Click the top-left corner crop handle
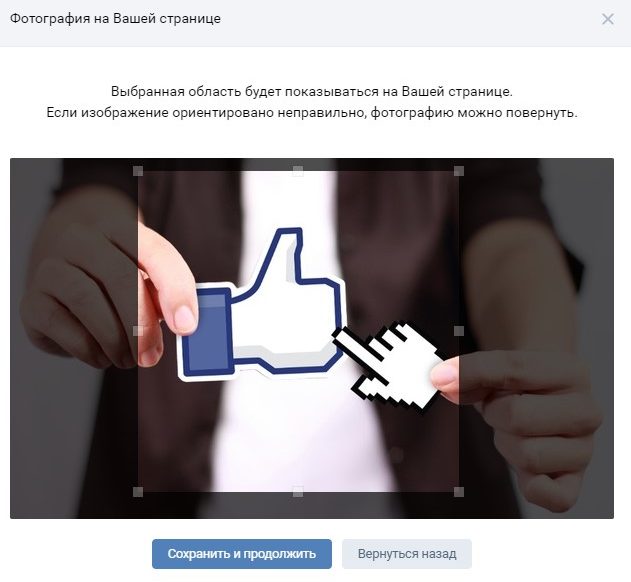Viewport: 631px width, 582px height. 138,171
